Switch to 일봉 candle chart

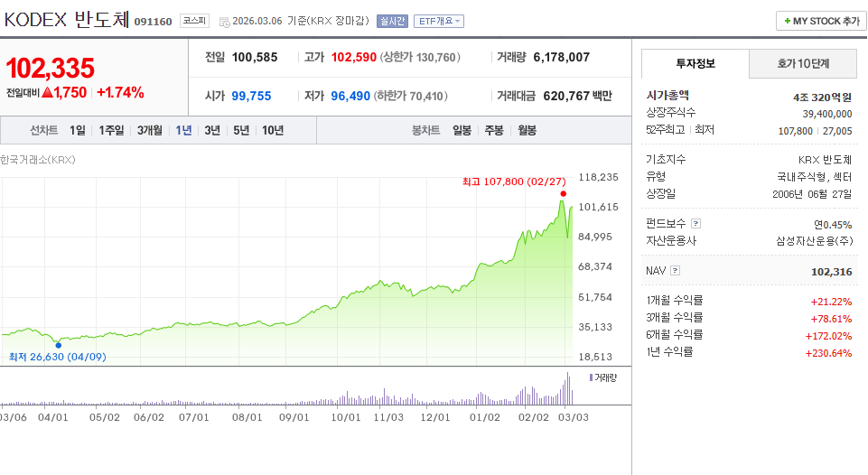pyautogui.click(x=462, y=131)
